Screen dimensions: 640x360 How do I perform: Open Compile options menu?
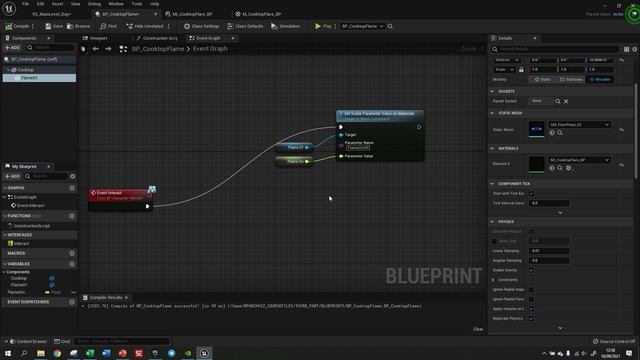coord(33,26)
